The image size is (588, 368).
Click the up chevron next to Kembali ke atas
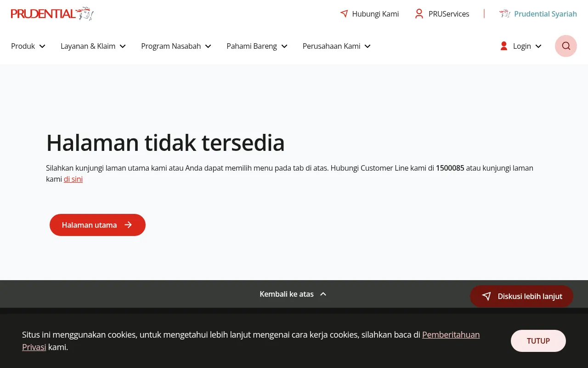pyautogui.click(x=323, y=294)
